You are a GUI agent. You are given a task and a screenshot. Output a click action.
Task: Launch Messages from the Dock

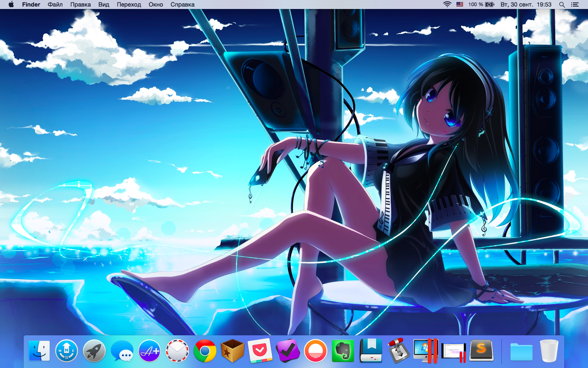122,351
